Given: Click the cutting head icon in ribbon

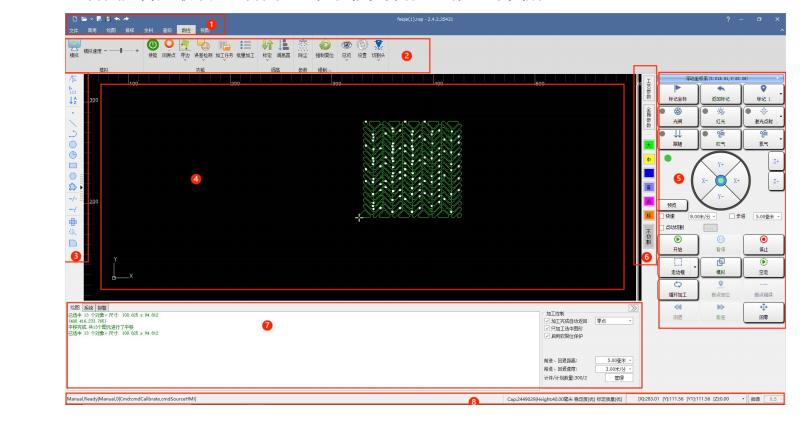Looking at the screenshot, I should [378, 45].
